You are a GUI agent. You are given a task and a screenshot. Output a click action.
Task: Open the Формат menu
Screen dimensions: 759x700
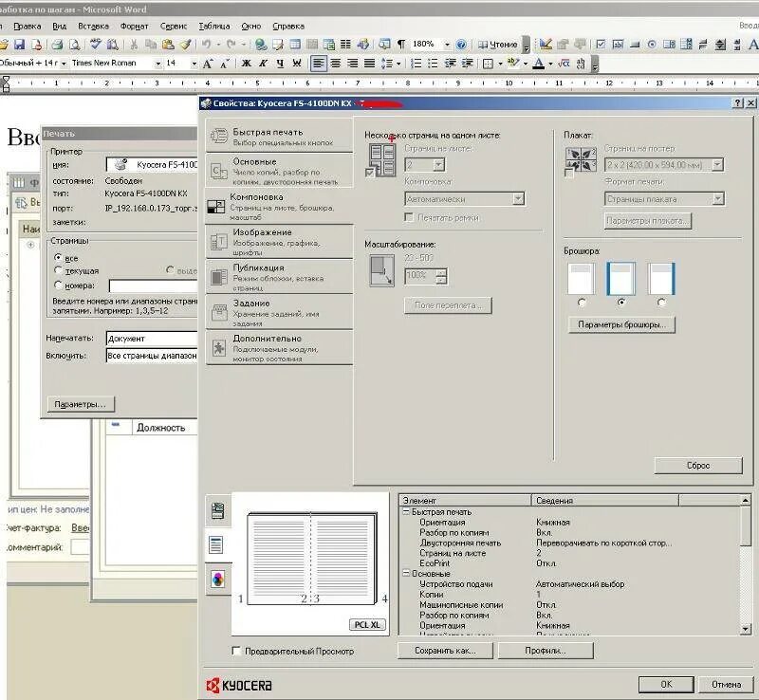tap(134, 27)
